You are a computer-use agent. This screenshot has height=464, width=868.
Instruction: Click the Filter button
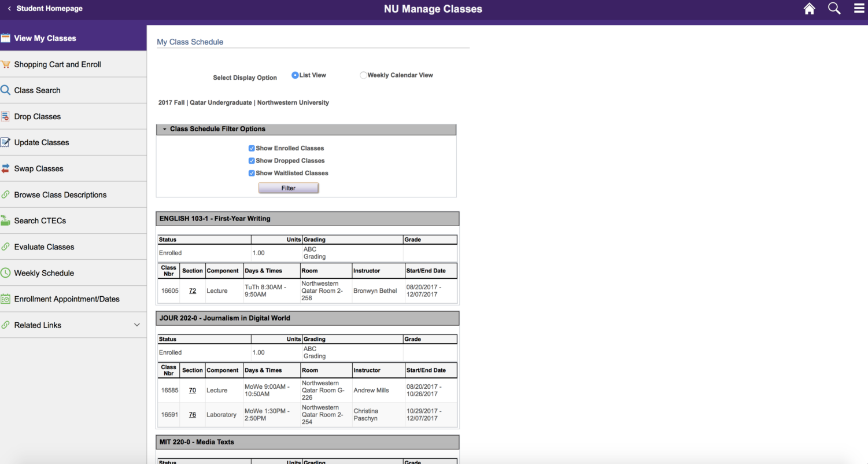tap(289, 188)
